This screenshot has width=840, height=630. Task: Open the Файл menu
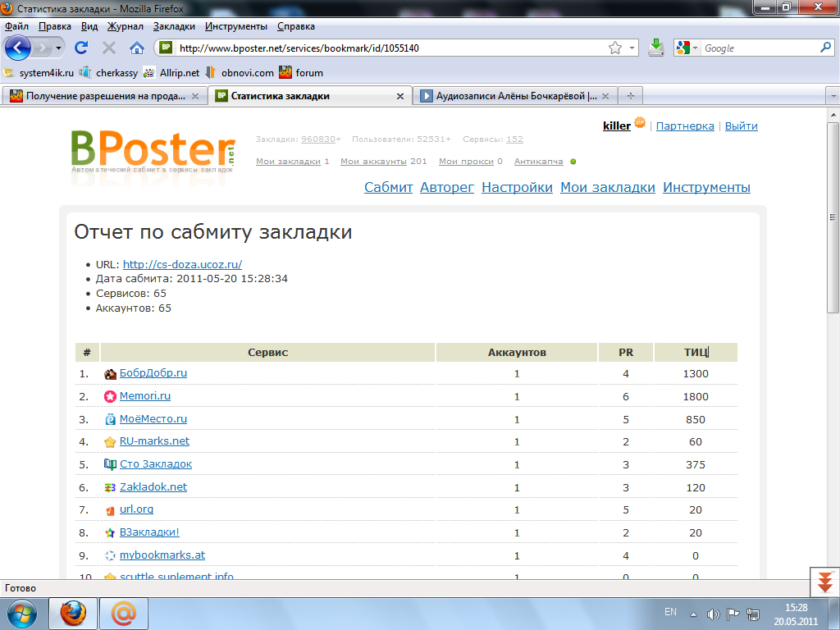[16, 26]
